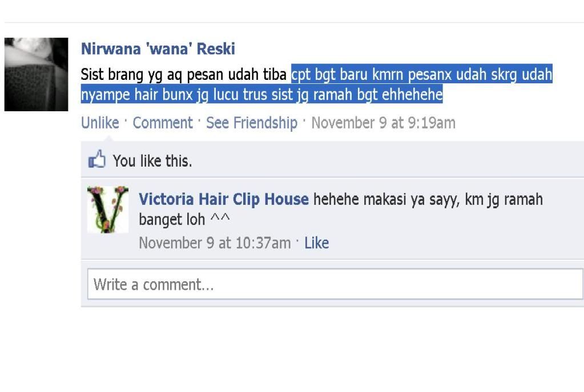
Task: Open Nirwana's black-and-white profile photo
Action: [36, 74]
